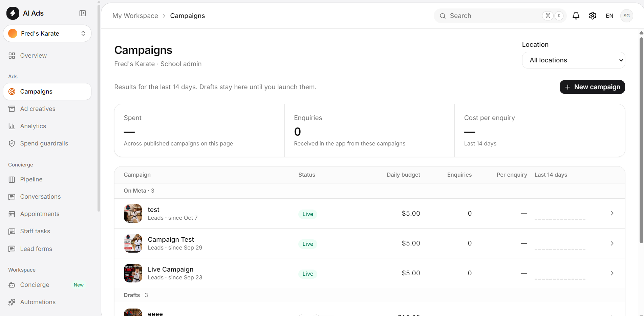Click the Conversations message icon

click(x=12, y=197)
